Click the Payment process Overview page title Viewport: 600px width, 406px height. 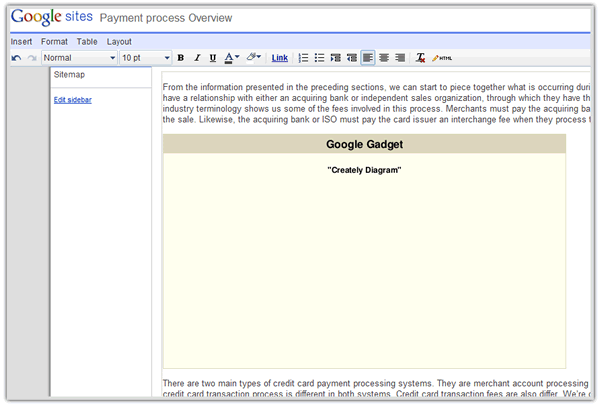coord(166,18)
